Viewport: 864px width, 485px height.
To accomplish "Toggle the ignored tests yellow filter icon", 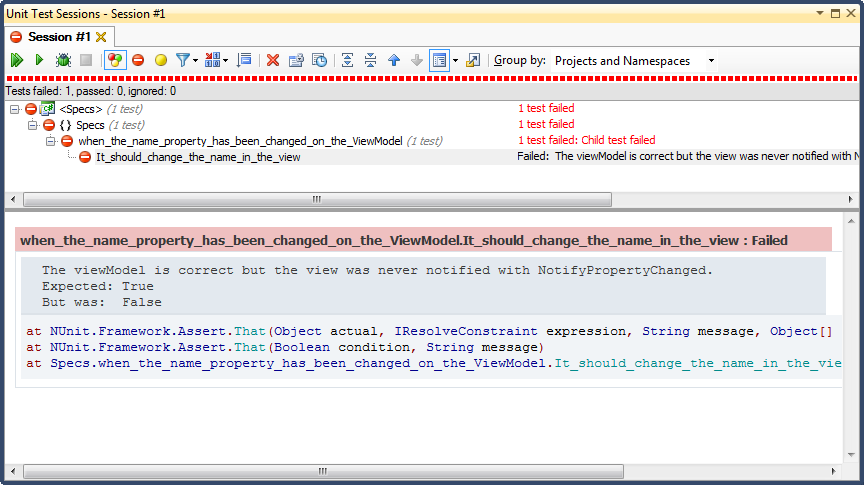I will click(x=161, y=60).
